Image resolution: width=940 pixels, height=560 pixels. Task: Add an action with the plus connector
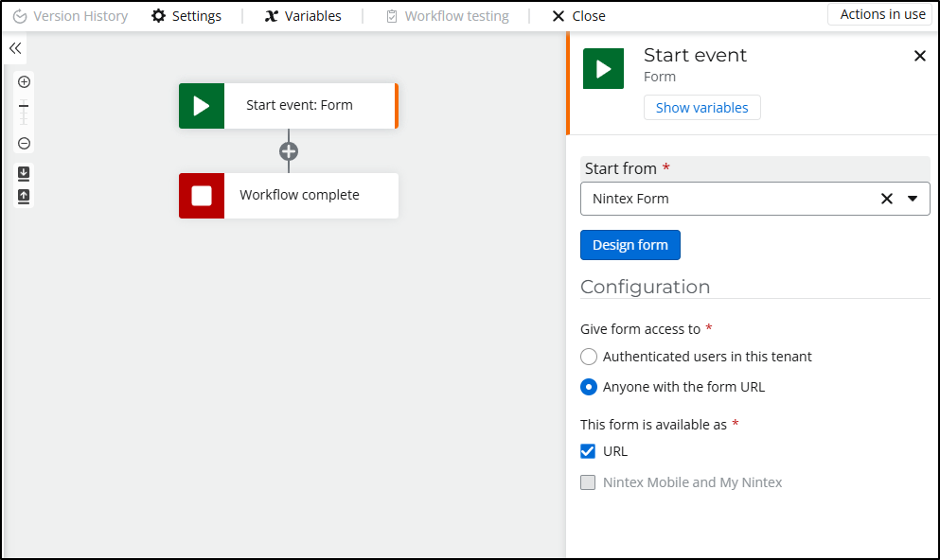pyautogui.click(x=289, y=151)
